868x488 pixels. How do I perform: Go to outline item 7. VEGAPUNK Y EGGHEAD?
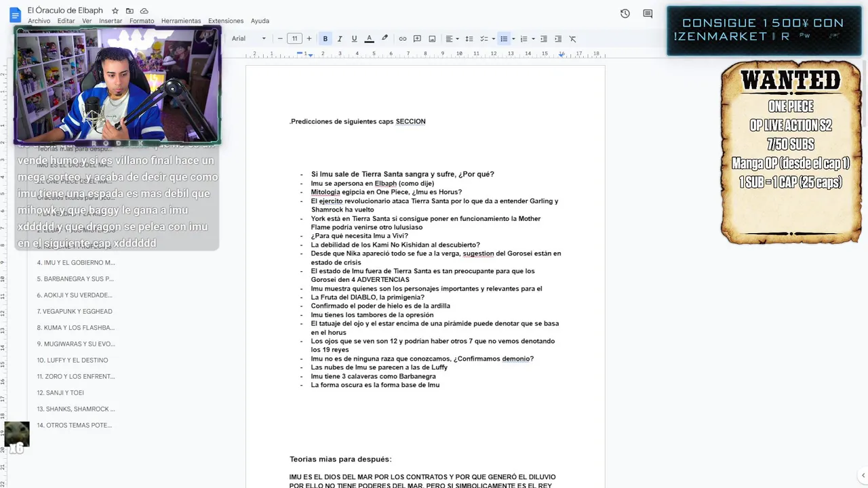tap(75, 311)
